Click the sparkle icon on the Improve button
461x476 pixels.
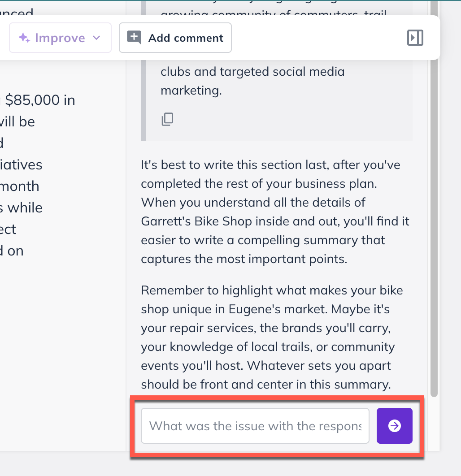pos(24,38)
